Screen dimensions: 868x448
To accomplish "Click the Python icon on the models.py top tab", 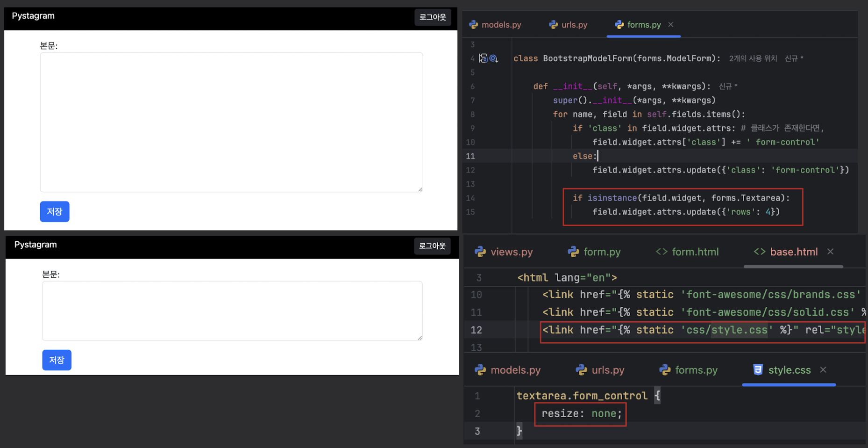I will (x=474, y=25).
